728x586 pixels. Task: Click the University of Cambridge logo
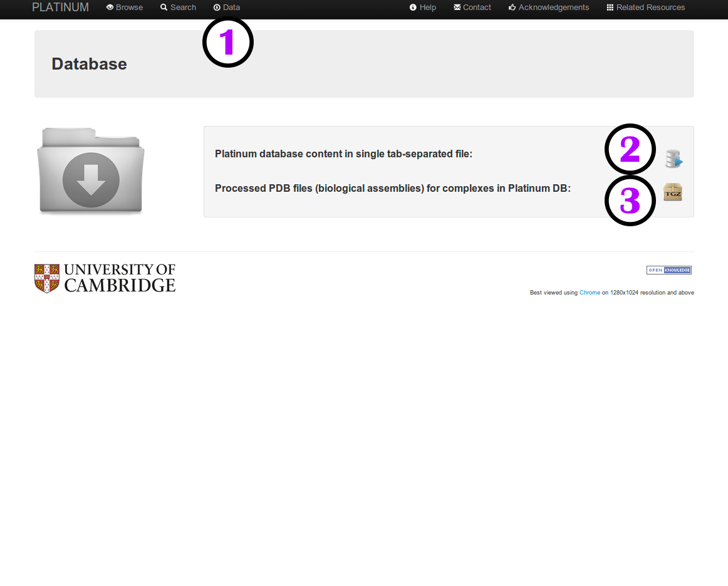point(105,278)
